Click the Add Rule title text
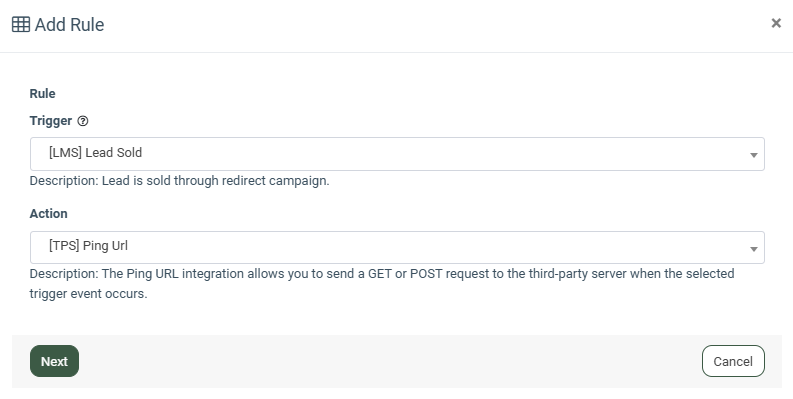793x399 pixels. pyautogui.click(x=69, y=24)
